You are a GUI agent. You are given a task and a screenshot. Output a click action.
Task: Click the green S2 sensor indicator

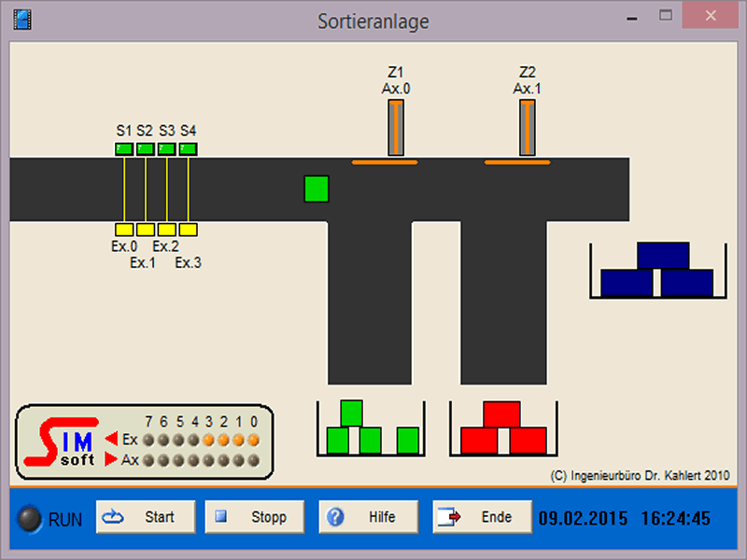(145, 148)
